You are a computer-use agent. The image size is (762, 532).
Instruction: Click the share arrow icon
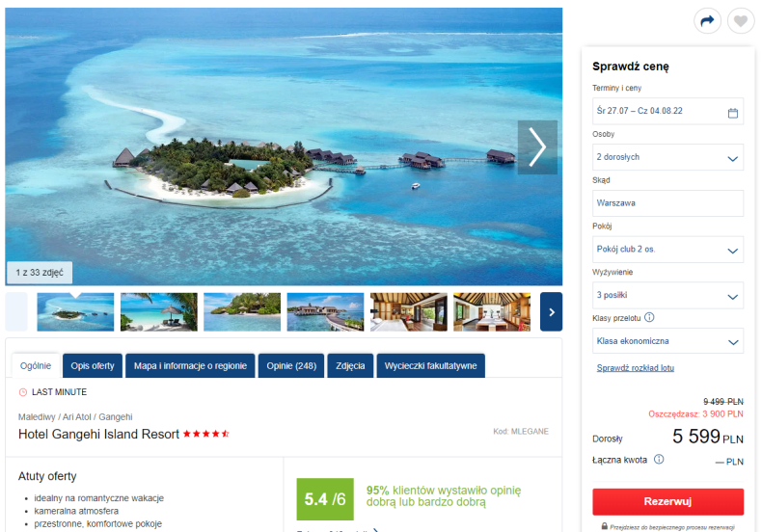click(707, 21)
